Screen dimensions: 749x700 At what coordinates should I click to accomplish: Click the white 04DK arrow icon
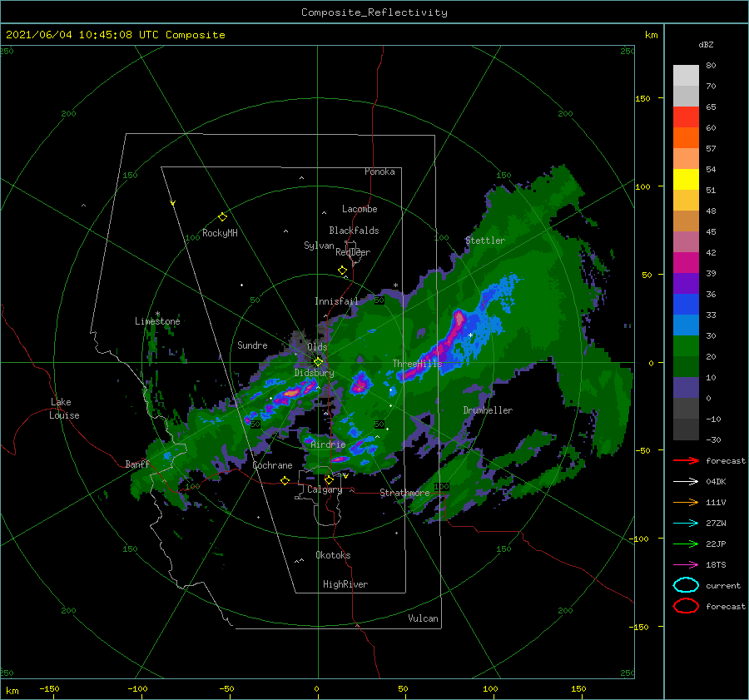coord(686,481)
